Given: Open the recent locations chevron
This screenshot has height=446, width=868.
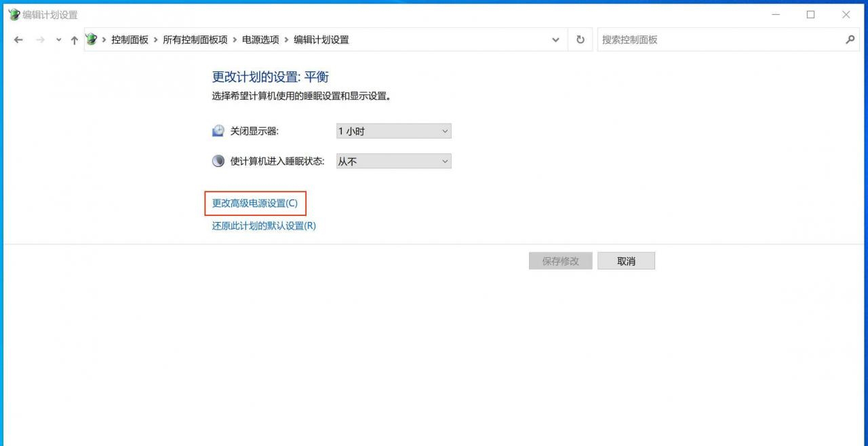Looking at the screenshot, I should 58,40.
